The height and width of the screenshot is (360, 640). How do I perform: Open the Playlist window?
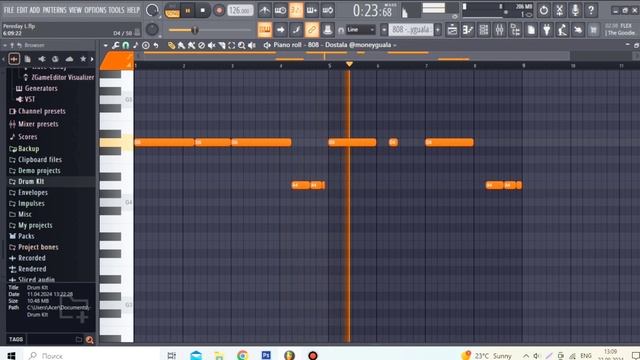pos(452,30)
